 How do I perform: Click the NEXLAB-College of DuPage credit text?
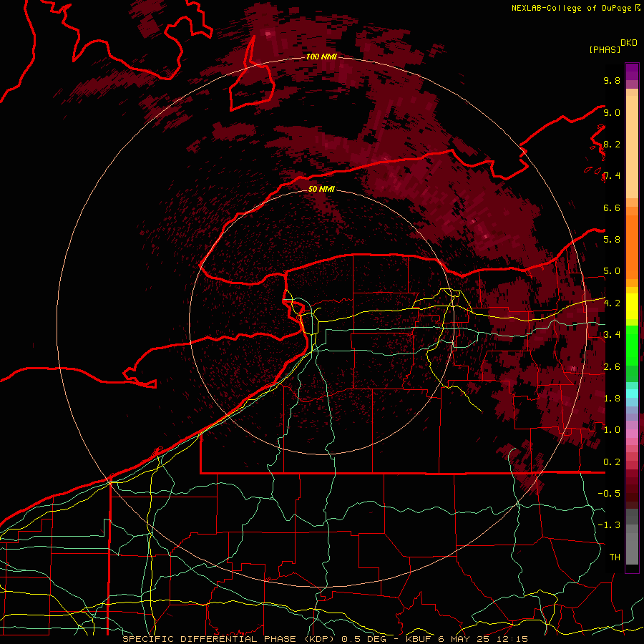coord(571,8)
